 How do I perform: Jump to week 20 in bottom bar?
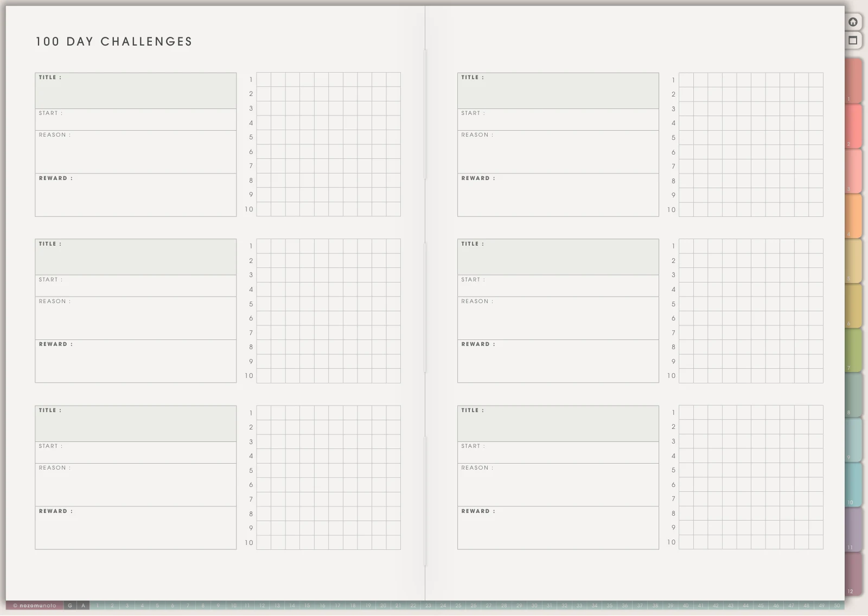pyautogui.click(x=383, y=606)
